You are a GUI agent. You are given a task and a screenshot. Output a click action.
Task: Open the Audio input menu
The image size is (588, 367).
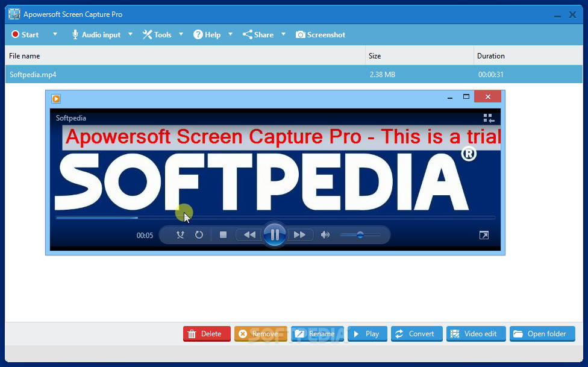(96, 34)
